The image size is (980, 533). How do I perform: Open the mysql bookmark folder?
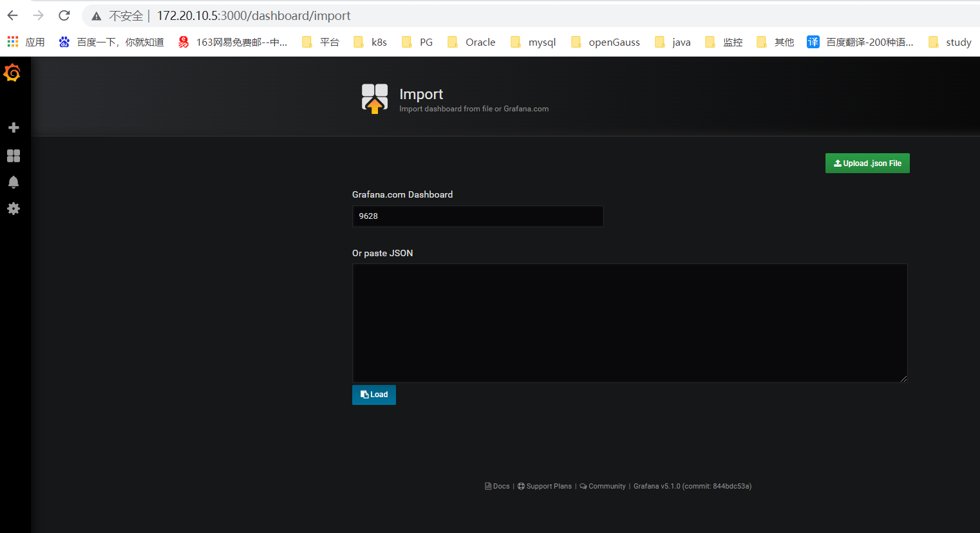[533, 42]
